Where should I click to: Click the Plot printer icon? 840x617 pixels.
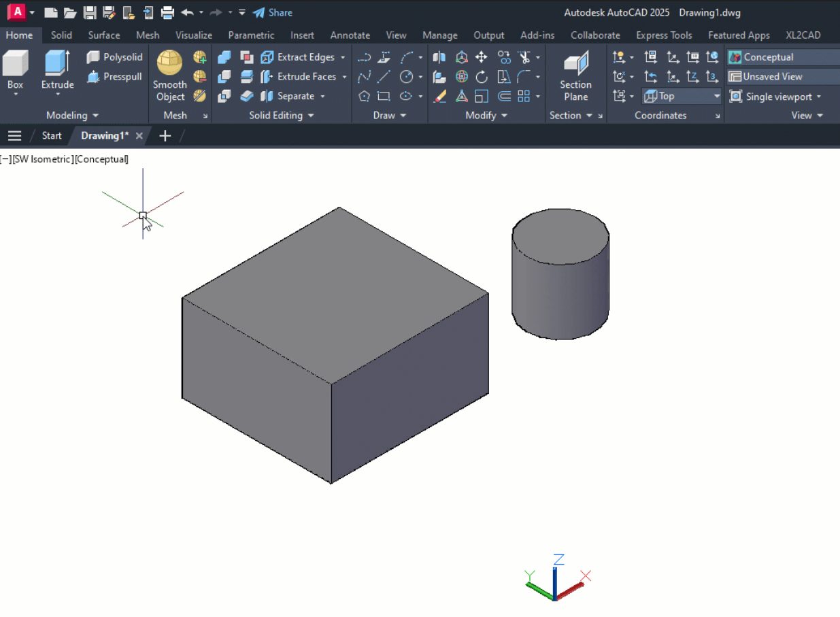coord(168,12)
